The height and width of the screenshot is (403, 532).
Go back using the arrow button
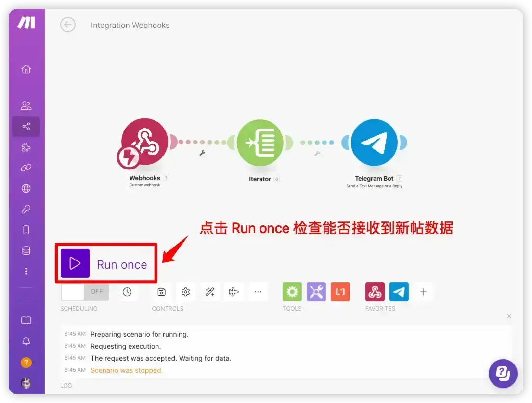(x=68, y=25)
